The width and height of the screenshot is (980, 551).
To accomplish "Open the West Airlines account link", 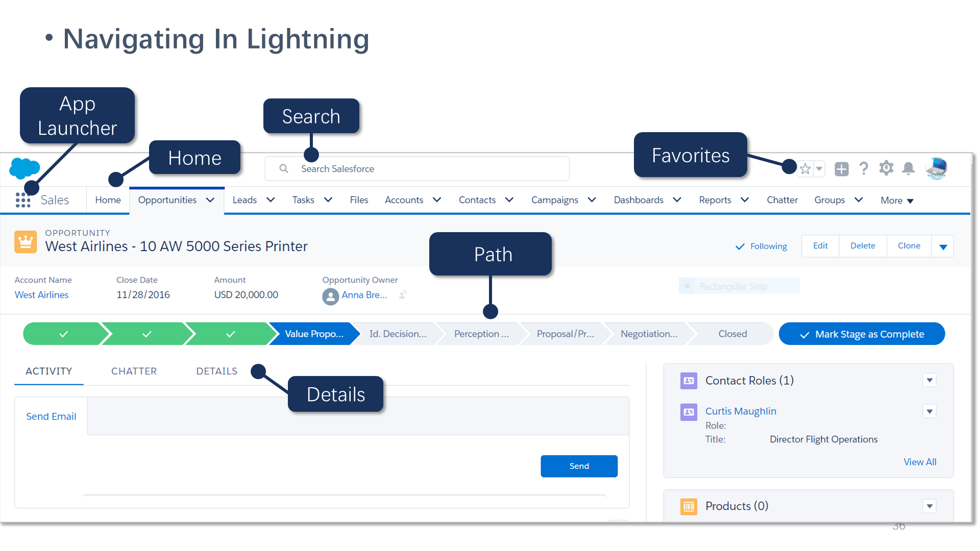I will pos(41,295).
